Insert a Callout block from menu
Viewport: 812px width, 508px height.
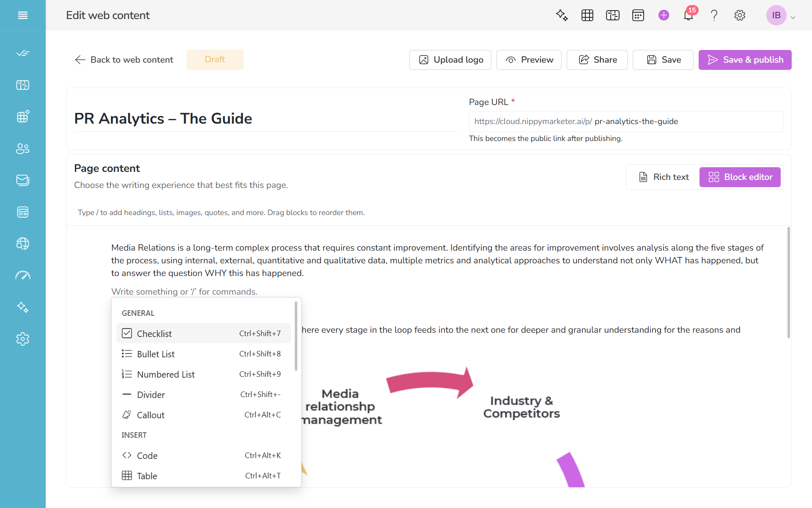[204, 415]
